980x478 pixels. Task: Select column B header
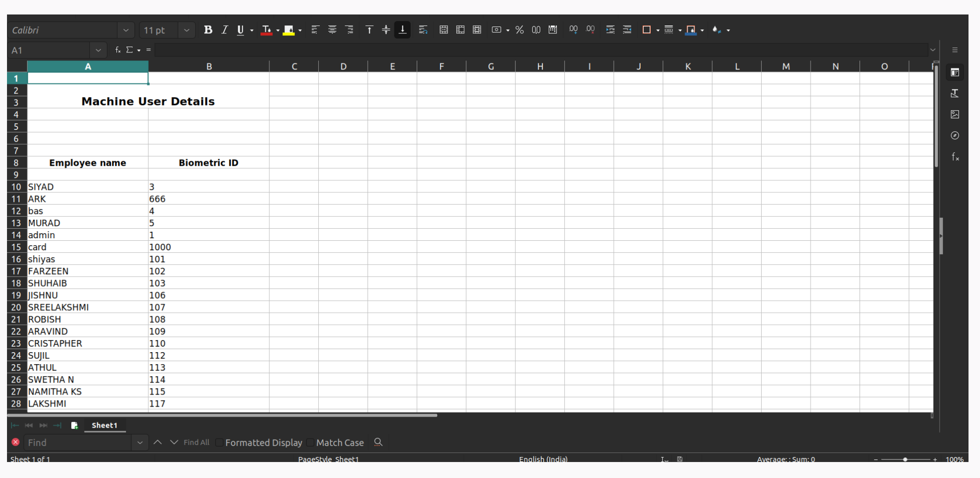click(209, 66)
